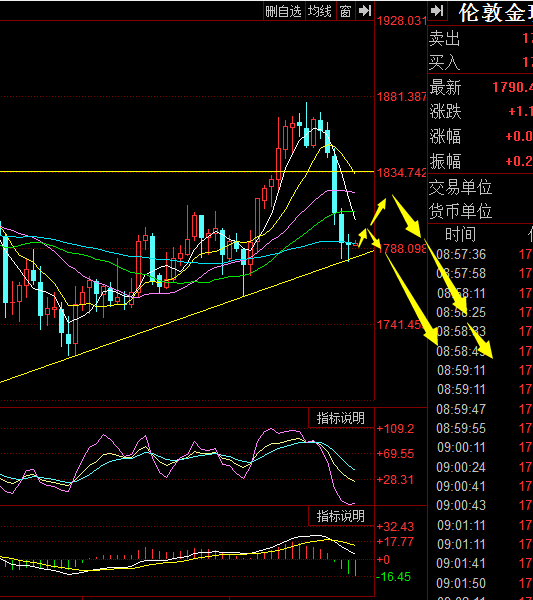Select the 买入 buy price row
533x600 pixels.
click(x=480, y=62)
